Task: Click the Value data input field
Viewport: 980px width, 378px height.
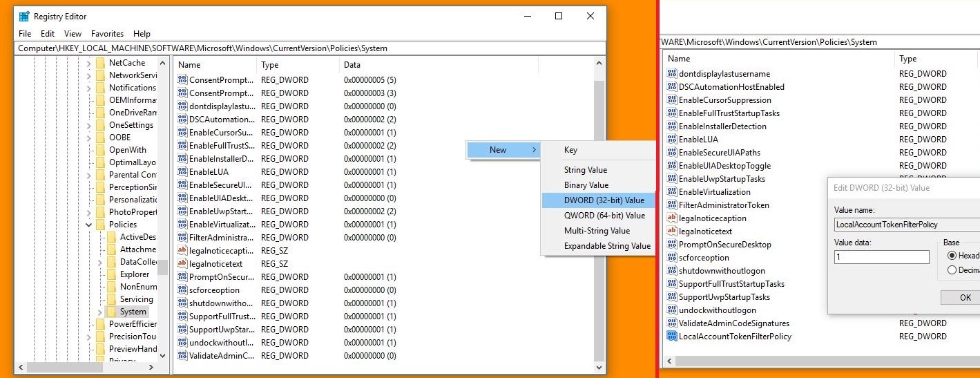Action: (881, 257)
